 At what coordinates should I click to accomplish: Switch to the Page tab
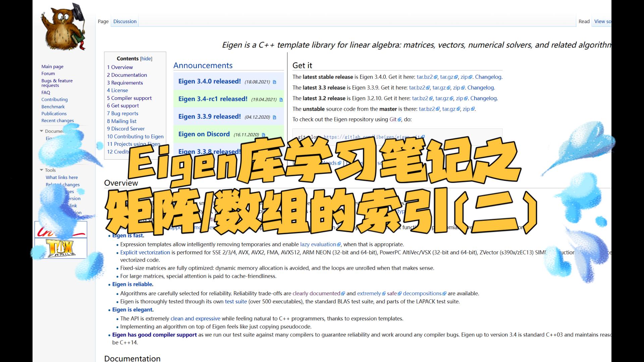pos(103,21)
